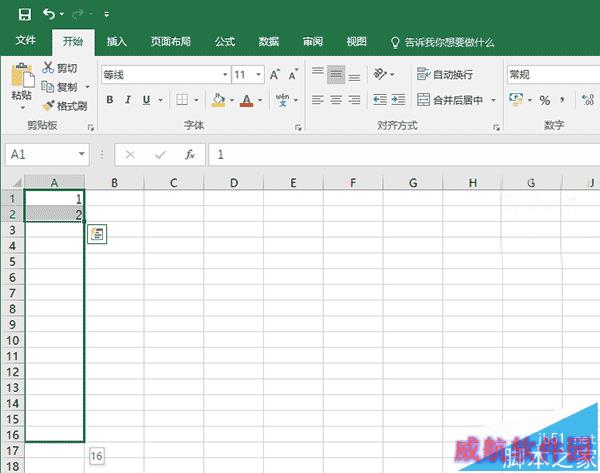600x473 pixels.
Task: Switch to the 页面布局 ribbon tab
Action: [x=171, y=41]
